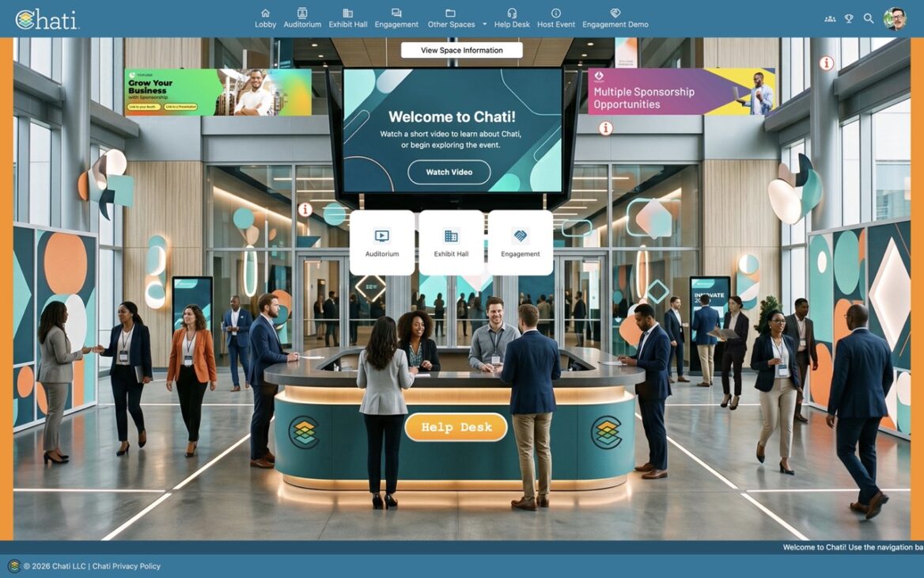Click Link to your Booth on the green banner
The height and width of the screenshot is (578, 924).
click(143, 107)
